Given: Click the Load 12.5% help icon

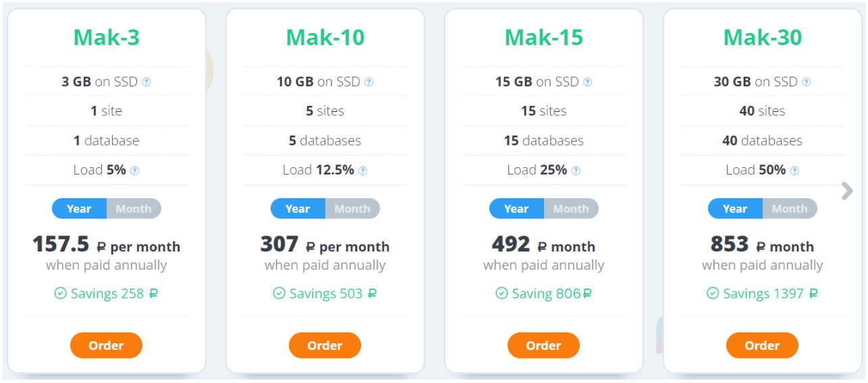Looking at the screenshot, I should (363, 171).
